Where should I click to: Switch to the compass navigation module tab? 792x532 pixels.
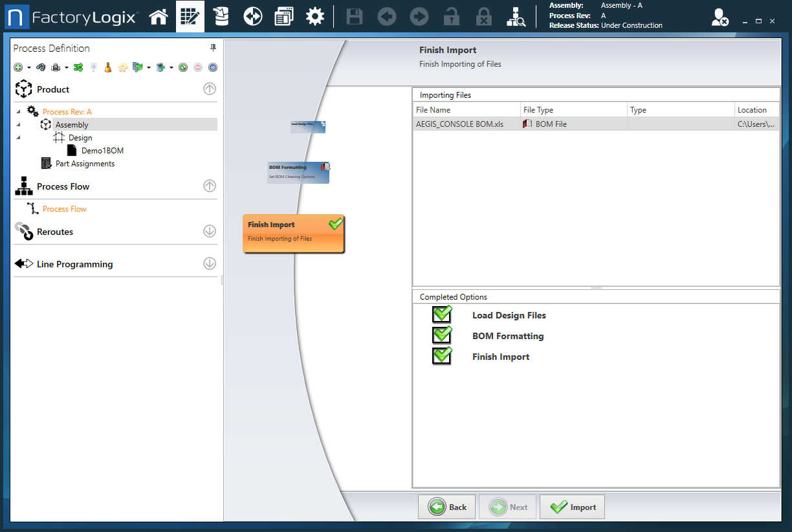point(252,16)
